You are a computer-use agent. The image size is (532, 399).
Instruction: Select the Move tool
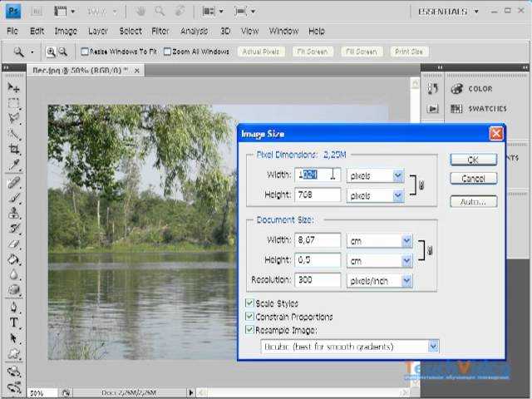[x=14, y=87]
